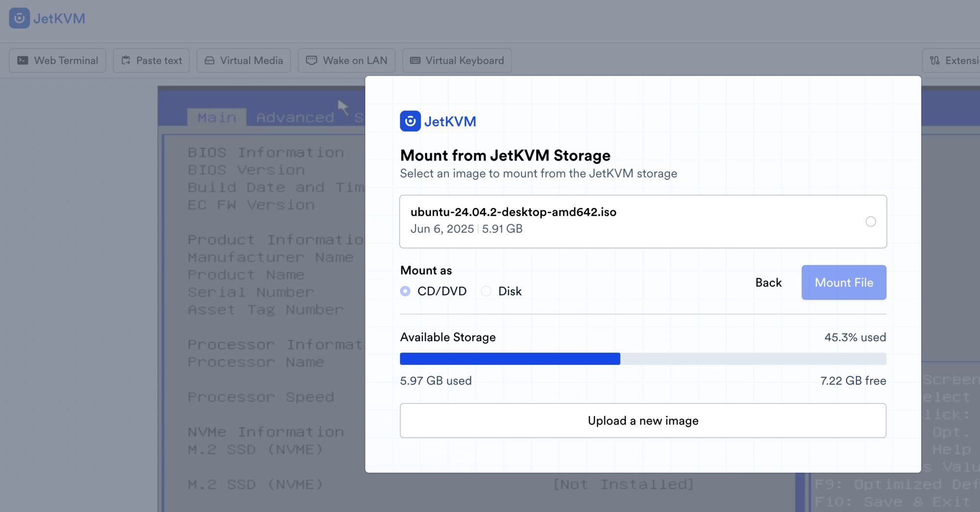
Task: Click the Available Storage usage bar
Action: coord(643,358)
